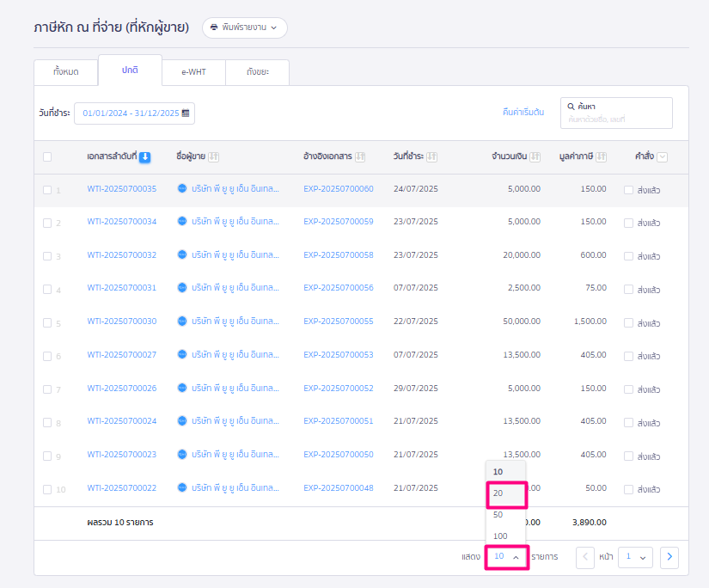Open the vendor name link in row WTI-20250700024

(x=235, y=421)
